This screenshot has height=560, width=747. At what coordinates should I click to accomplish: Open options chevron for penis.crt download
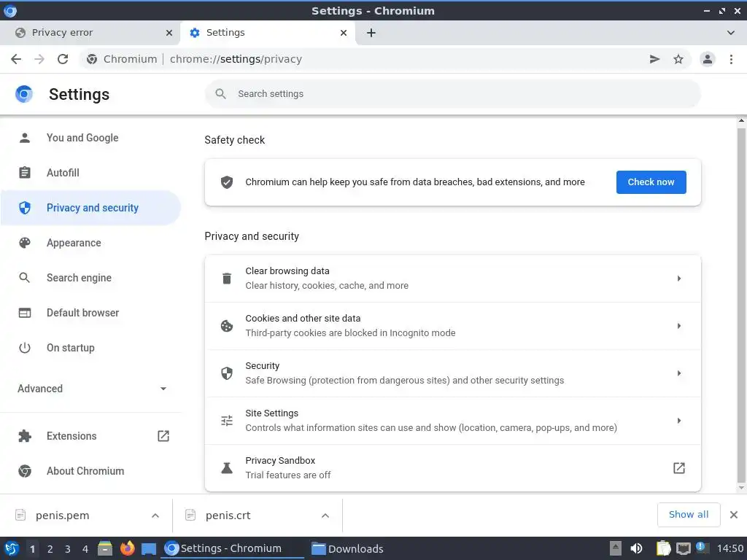[325, 516]
